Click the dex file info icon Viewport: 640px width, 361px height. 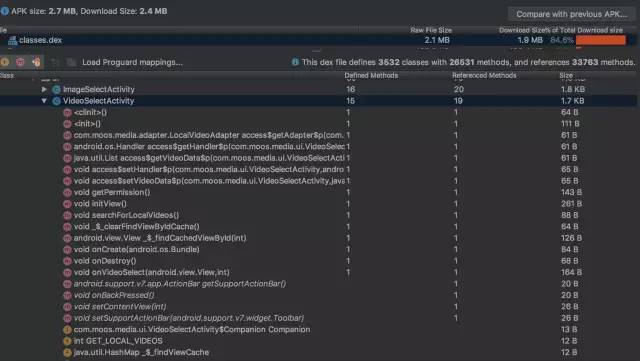point(295,62)
